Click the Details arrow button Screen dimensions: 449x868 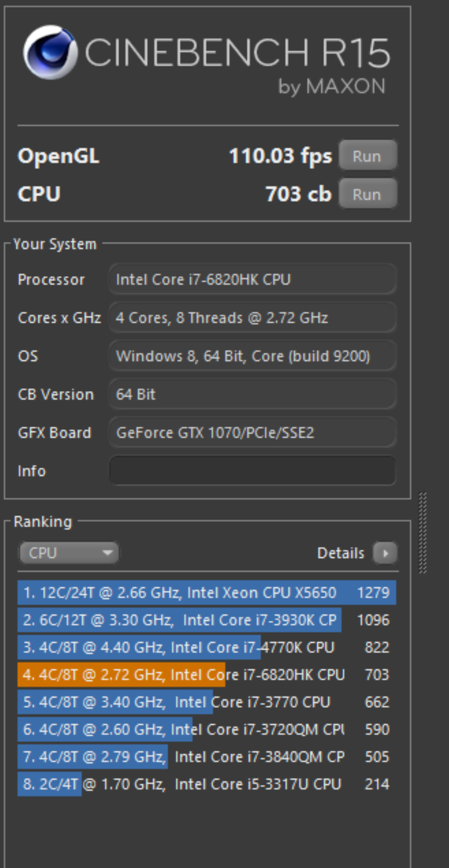click(385, 553)
